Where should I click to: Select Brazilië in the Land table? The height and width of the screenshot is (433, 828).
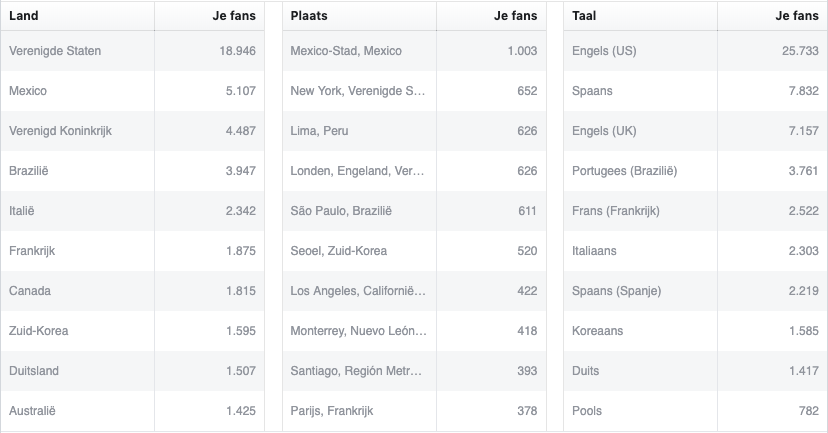pyautogui.click(x=29, y=171)
